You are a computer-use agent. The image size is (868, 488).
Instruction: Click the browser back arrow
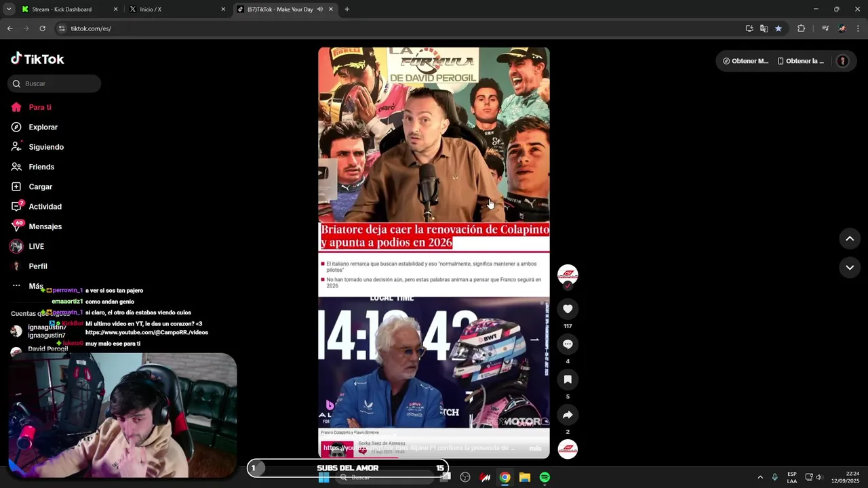tap(9, 28)
